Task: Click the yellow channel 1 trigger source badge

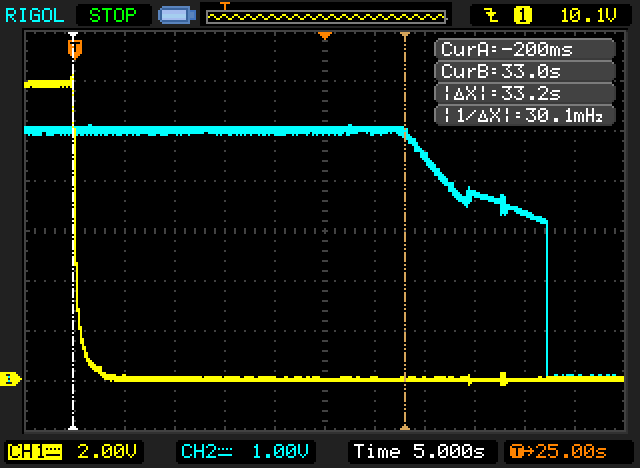Action: coord(522,16)
